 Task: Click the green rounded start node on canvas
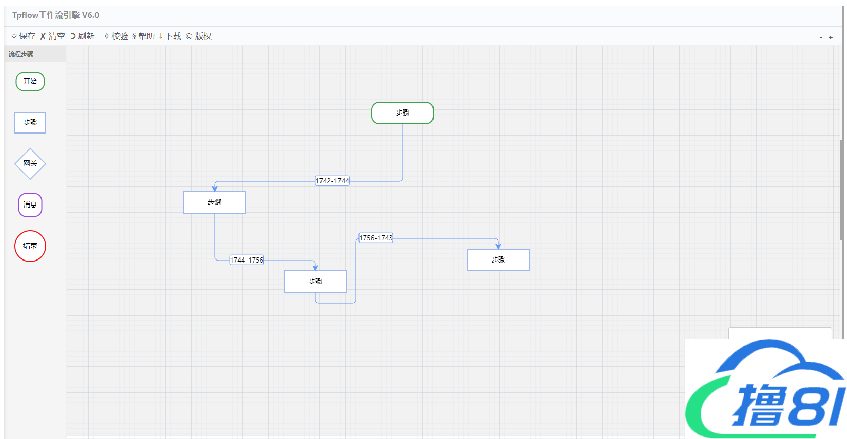(x=402, y=113)
